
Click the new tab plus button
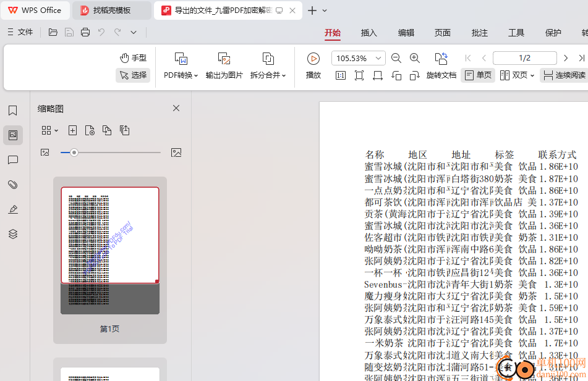coord(312,10)
